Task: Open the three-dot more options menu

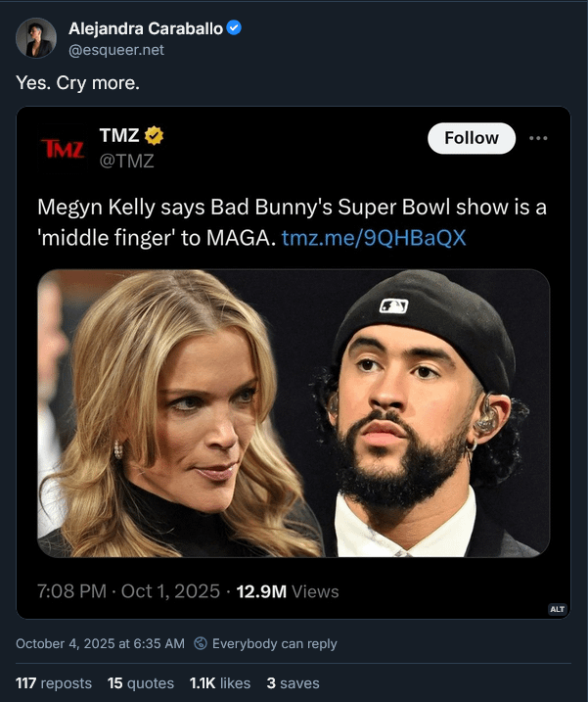Action: (537, 138)
